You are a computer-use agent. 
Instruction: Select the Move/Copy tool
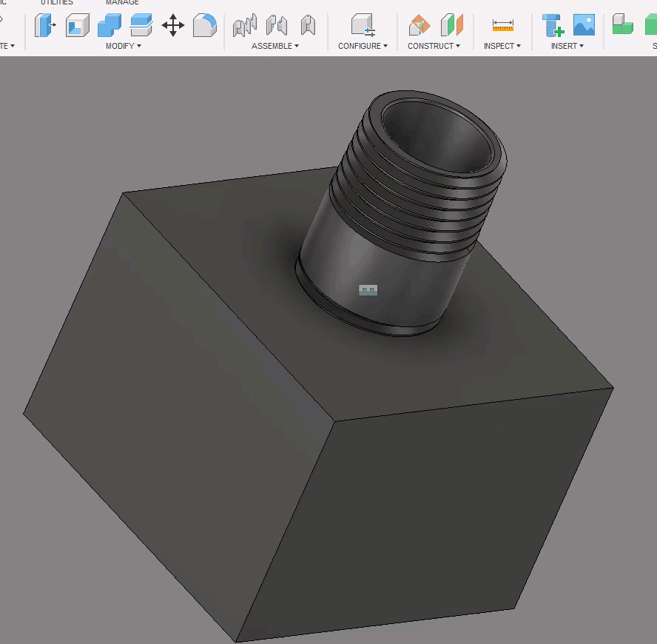pyautogui.click(x=173, y=24)
